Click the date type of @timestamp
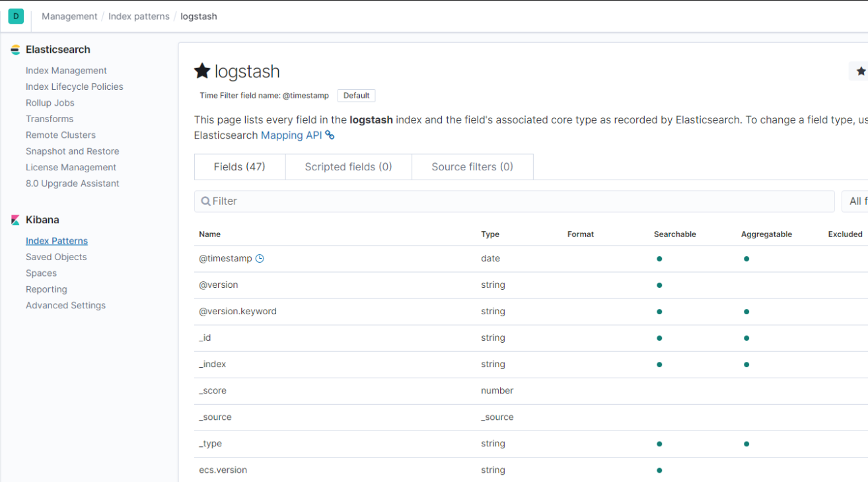 (490, 259)
